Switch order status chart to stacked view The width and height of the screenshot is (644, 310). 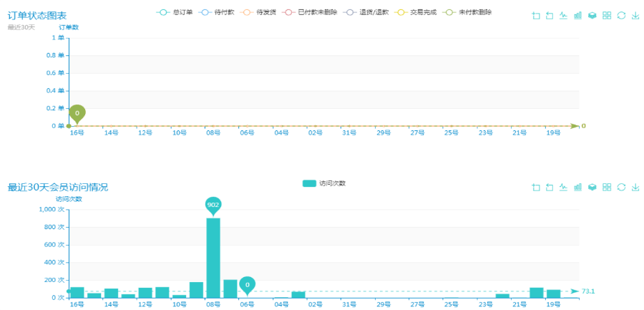pos(592,16)
